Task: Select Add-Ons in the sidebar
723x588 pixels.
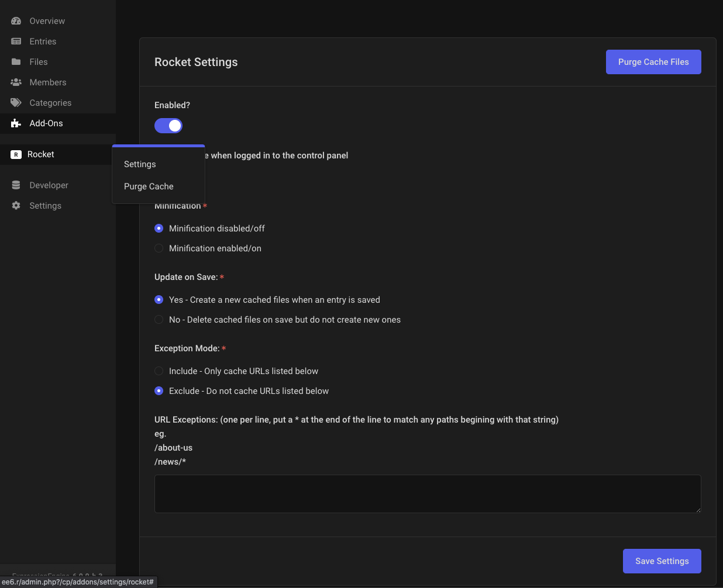Action: [x=58, y=123]
